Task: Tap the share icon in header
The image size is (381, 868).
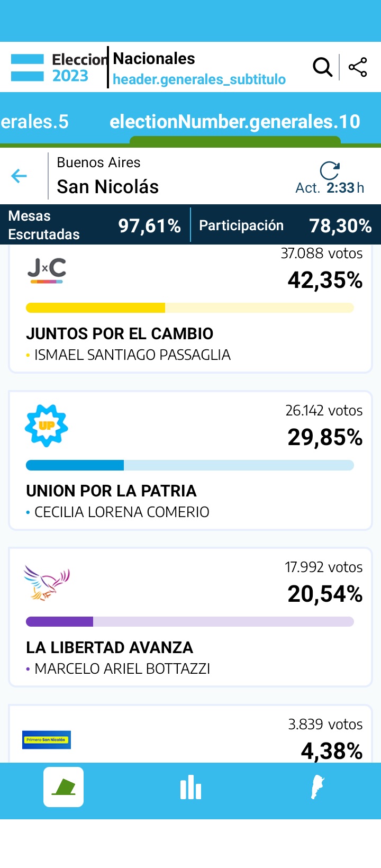Action: click(358, 67)
